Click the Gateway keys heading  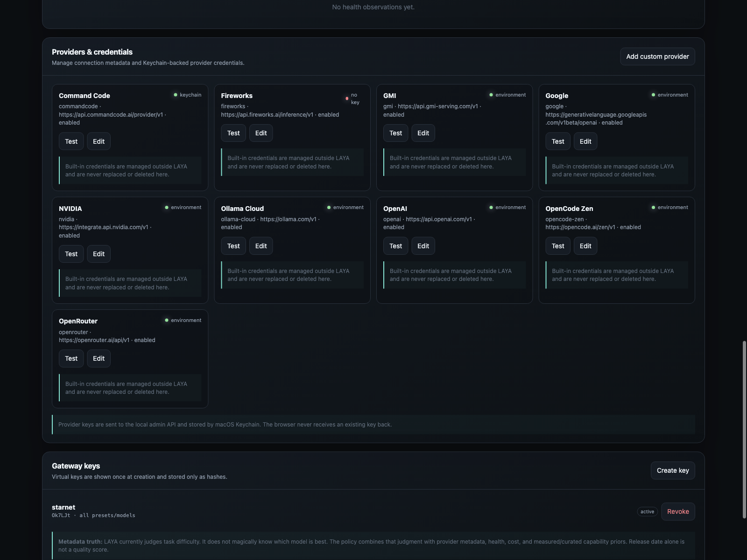point(76,466)
